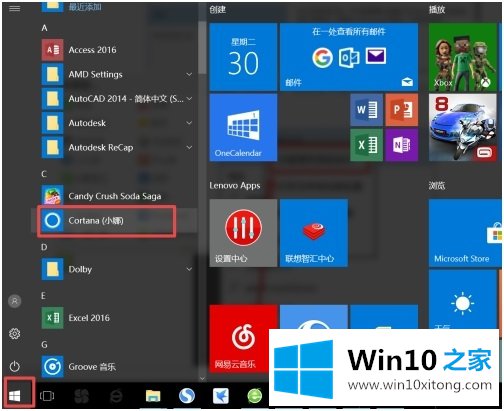The width and height of the screenshot is (504, 411).
Task: Launch Word from the small tile
Action: (367, 110)
